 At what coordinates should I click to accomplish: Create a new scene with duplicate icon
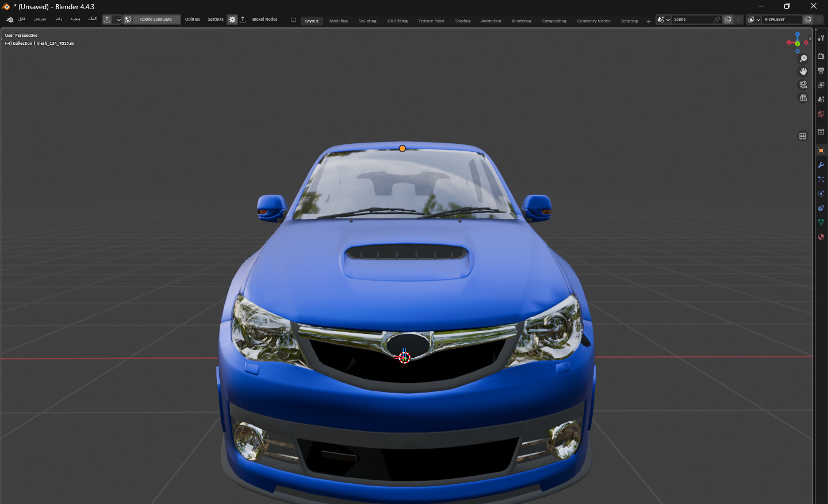728,20
